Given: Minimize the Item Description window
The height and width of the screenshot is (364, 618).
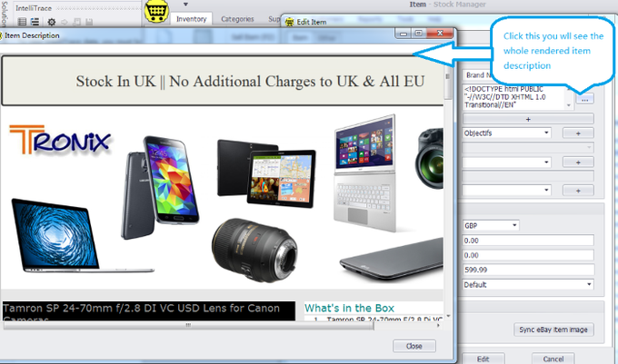Looking at the screenshot, I should [x=404, y=34].
